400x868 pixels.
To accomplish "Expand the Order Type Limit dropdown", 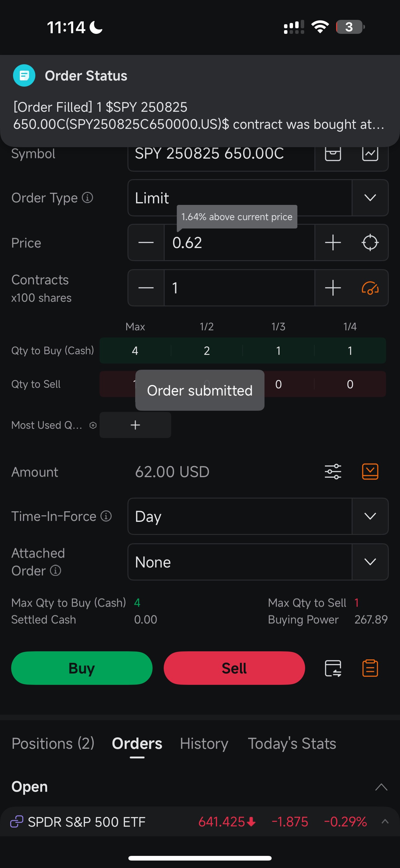I will pyautogui.click(x=258, y=198).
